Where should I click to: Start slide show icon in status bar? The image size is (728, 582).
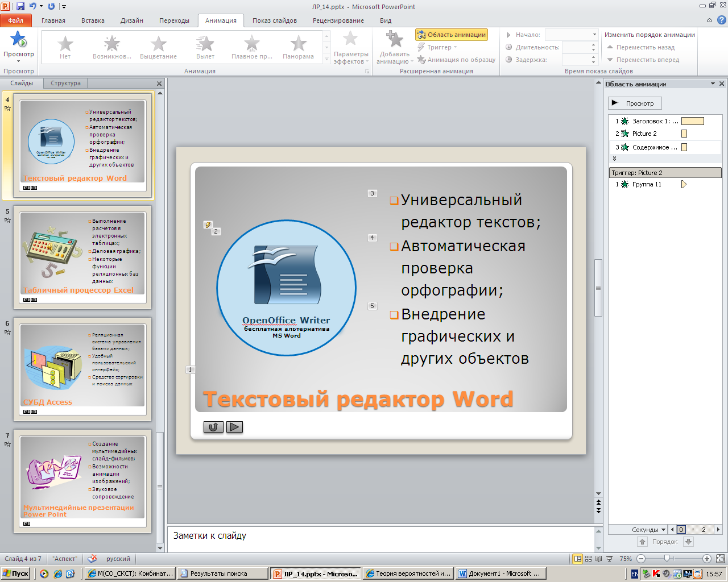tap(609, 559)
